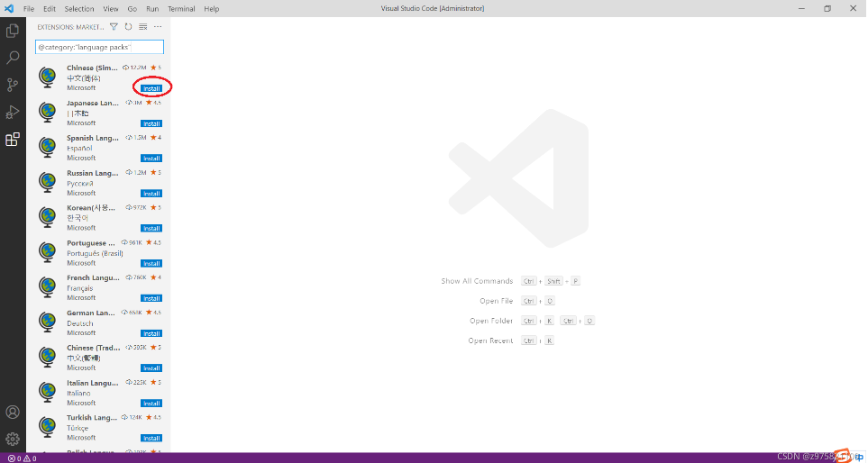
Task: Click the Open Recent shortcut label
Action: [490, 340]
